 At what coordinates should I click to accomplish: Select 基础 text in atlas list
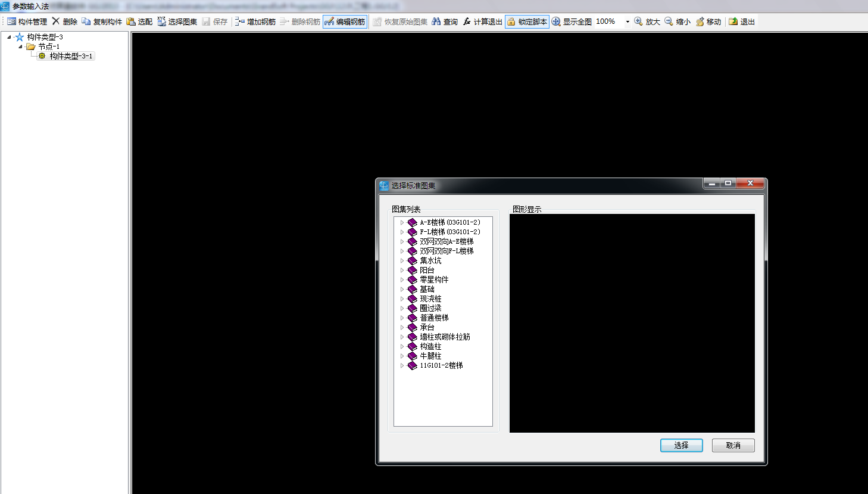[427, 289]
